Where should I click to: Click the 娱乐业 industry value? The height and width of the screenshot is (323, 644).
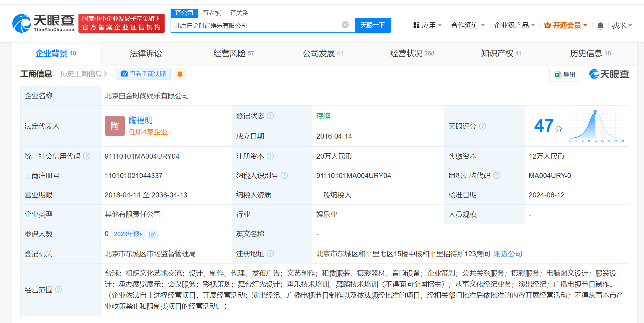tap(327, 214)
